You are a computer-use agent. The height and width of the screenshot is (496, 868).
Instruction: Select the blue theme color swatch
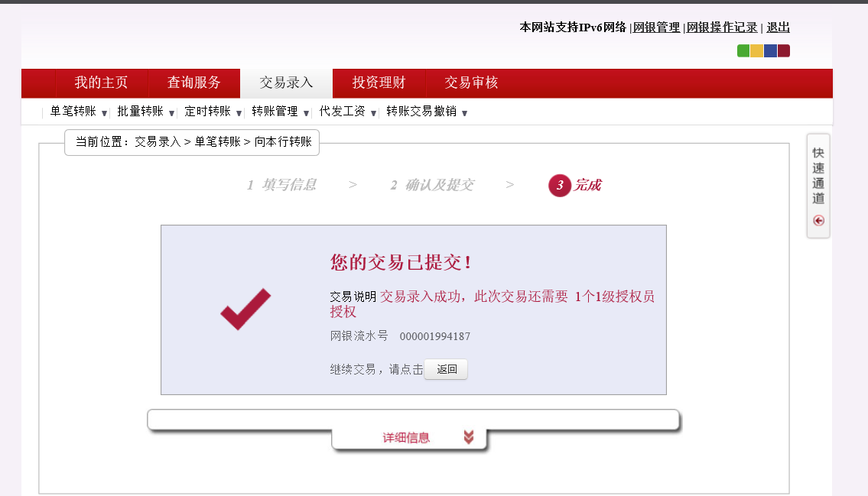pos(770,51)
